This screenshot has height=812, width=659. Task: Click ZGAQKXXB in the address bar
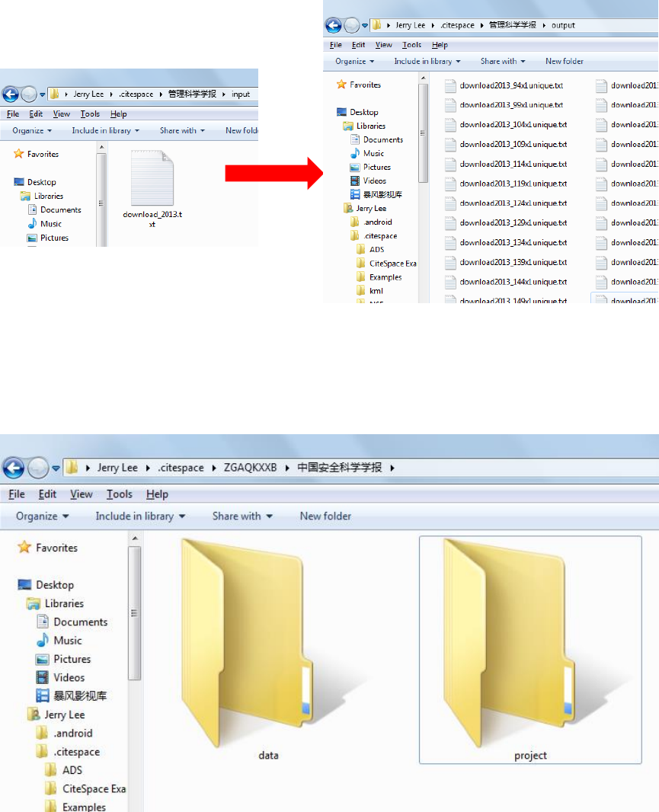point(250,468)
